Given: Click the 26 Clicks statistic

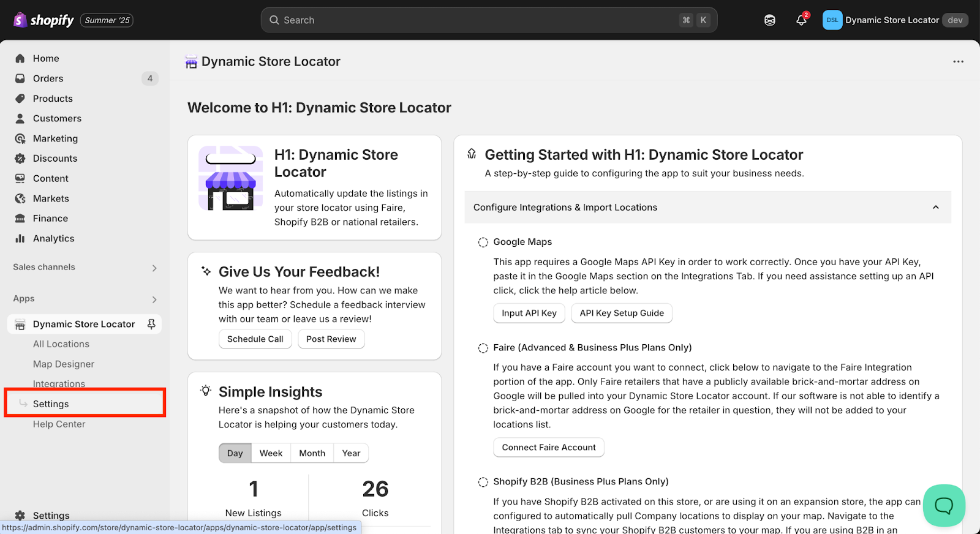Looking at the screenshot, I should pyautogui.click(x=375, y=499).
